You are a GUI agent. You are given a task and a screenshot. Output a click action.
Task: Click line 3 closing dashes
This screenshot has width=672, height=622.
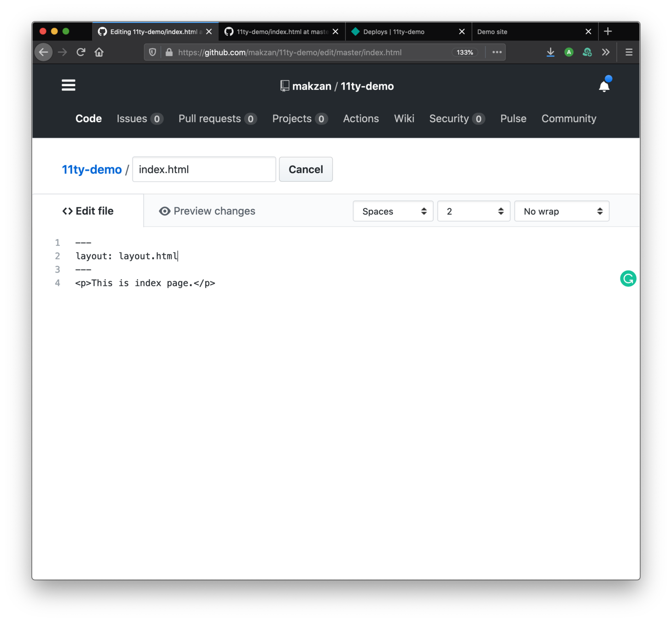pyautogui.click(x=83, y=270)
